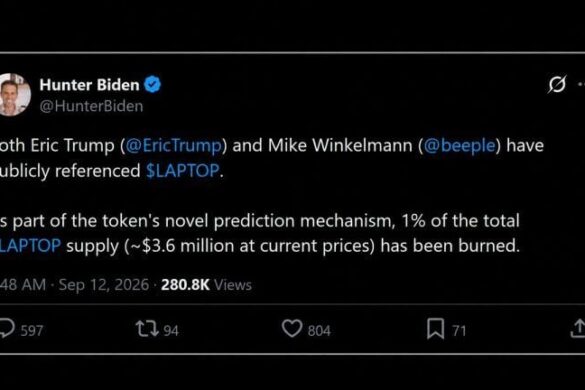Click the $LAPTOP cashtag before "supply"
Image resolution: width=585 pixels, height=390 pixels.
(30, 246)
